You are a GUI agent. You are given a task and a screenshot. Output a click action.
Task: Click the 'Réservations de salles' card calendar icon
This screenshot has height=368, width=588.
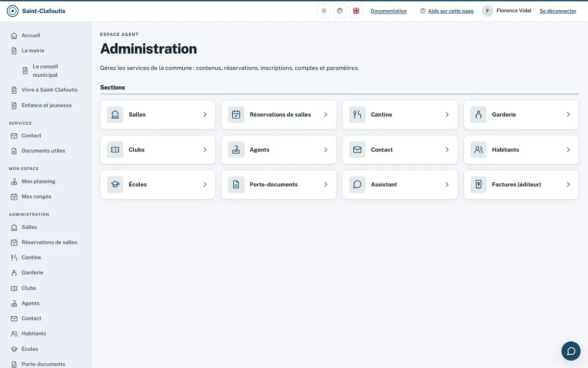(x=236, y=115)
